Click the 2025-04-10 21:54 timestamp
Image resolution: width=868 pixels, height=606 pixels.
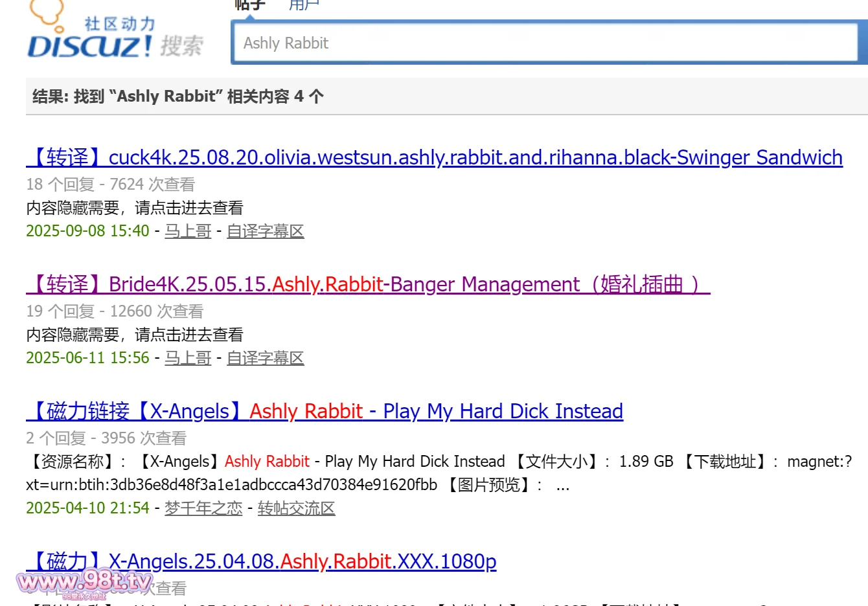pyautogui.click(x=87, y=508)
